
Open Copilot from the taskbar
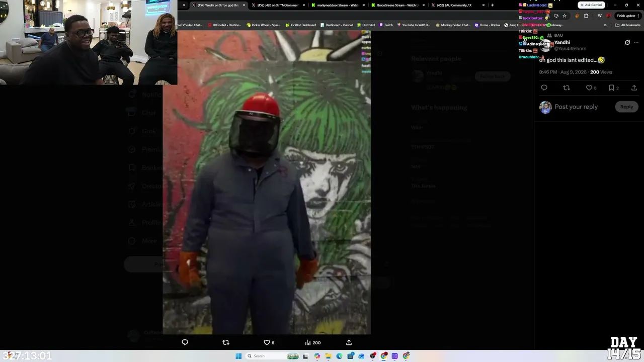[x=317, y=356]
